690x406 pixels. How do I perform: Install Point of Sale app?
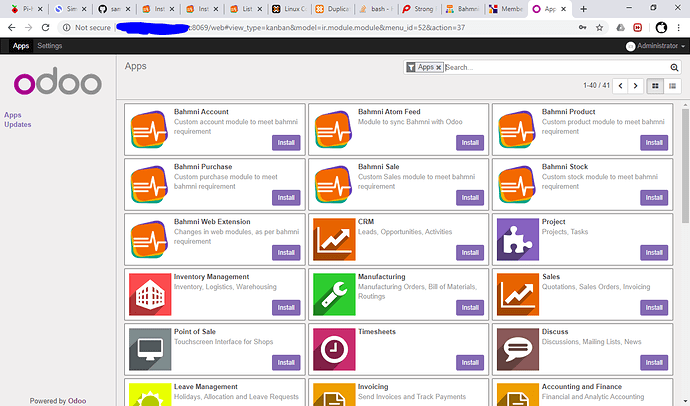pyautogui.click(x=286, y=362)
